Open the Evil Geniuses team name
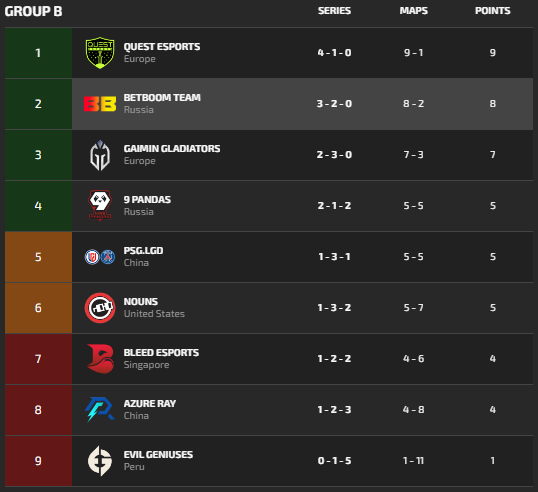 coord(158,455)
